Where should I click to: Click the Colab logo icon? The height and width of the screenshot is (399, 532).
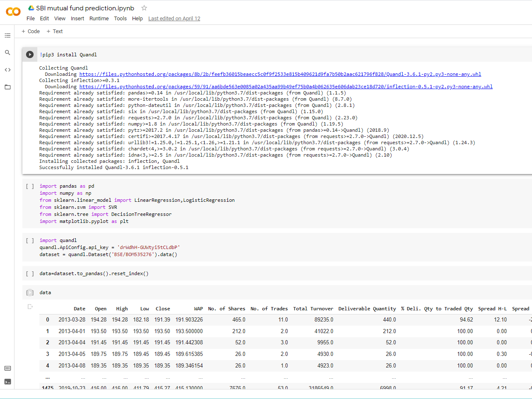tap(13, 12)
